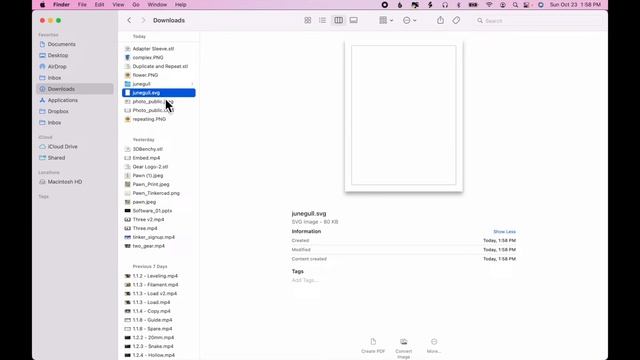Click the Convert Image quick action
The height and width of the screenshot is (360, 640).
coord(404,349)
